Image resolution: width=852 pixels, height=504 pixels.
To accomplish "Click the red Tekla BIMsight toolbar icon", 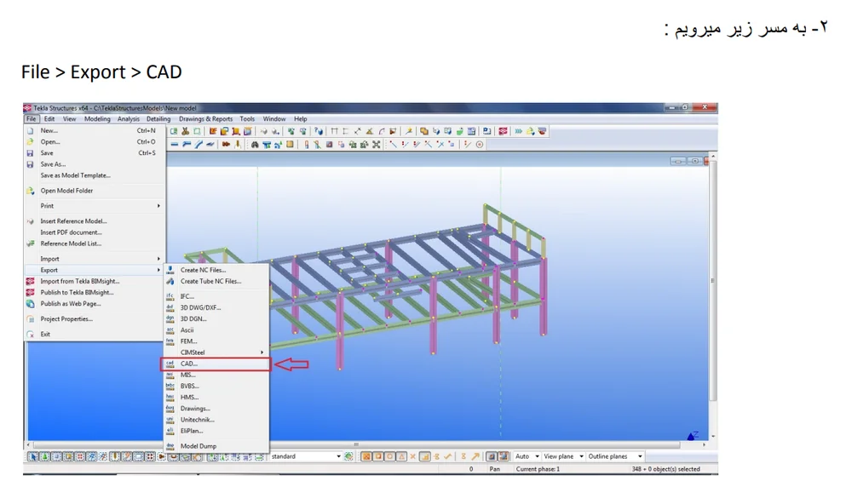I will tap(504, 131).
